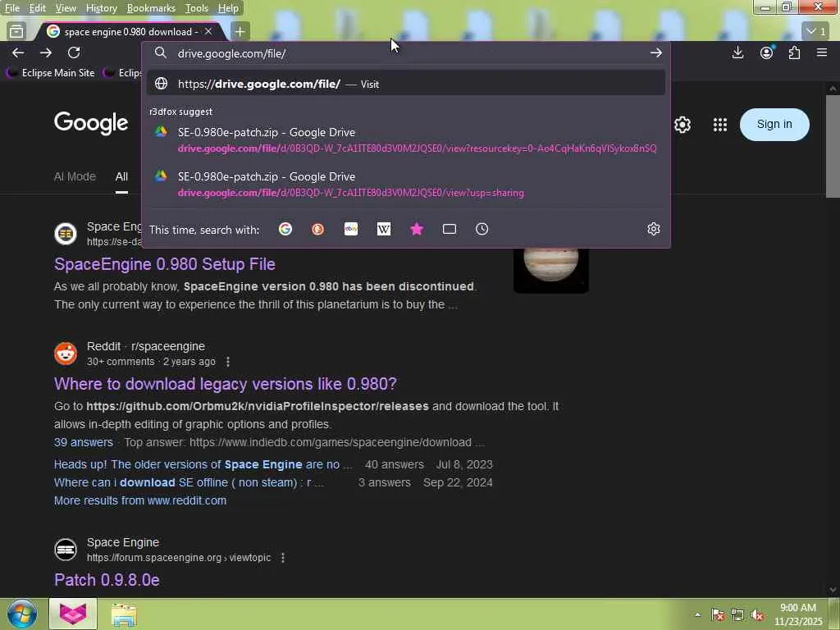Open the browser account icon
Image resolution: width=840 pixels, height=630 pixels.
(767, 52)
